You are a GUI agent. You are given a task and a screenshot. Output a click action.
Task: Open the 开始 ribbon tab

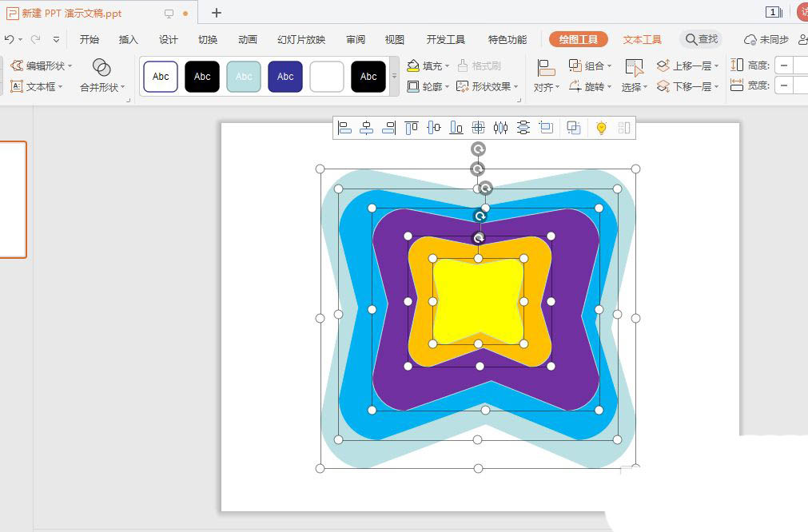click(x=90, y=40)
